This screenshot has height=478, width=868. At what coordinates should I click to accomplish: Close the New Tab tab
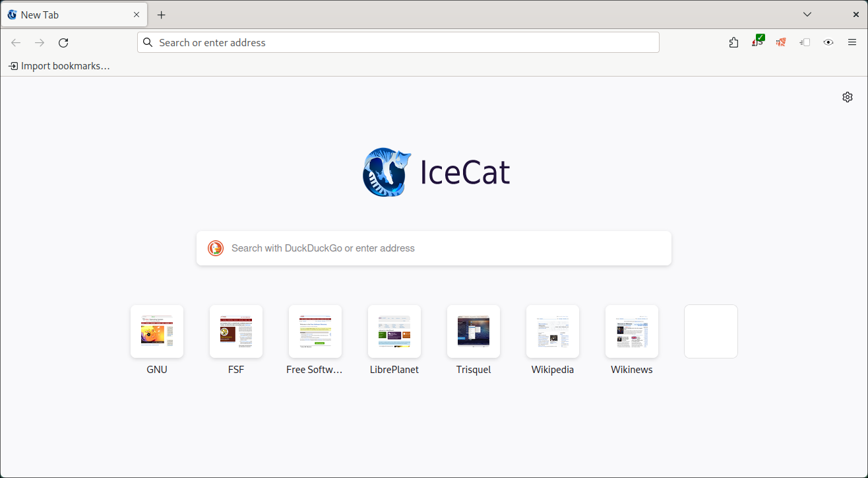(137, 15)
